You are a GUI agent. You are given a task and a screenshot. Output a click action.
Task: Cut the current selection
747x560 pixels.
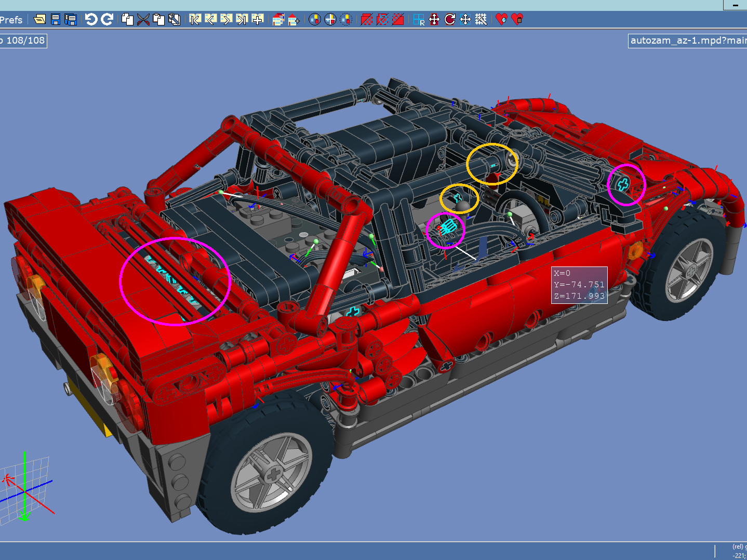(144, 20)
